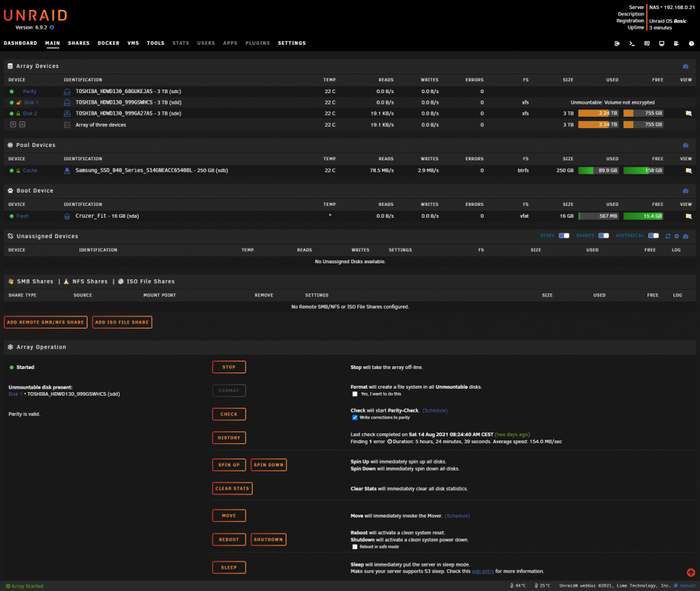
Task: Collapse the array totals down-arrow toggle
Action: point(13,125)
